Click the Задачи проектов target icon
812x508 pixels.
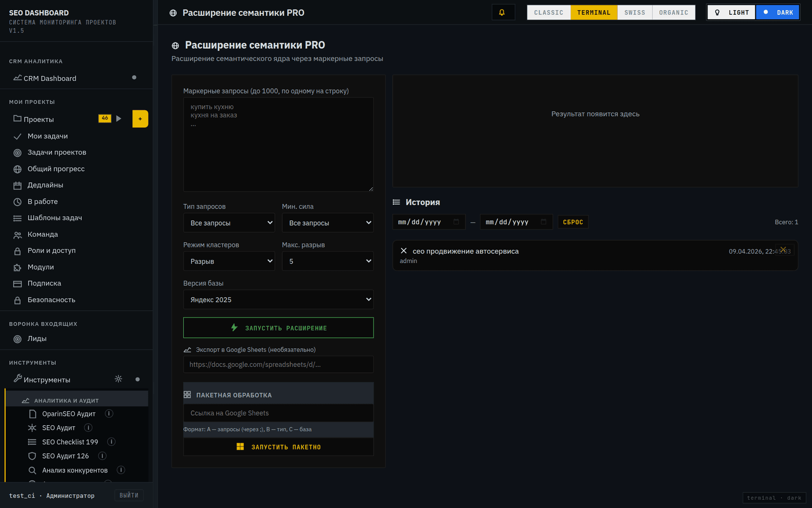click(x=17, y=152)
